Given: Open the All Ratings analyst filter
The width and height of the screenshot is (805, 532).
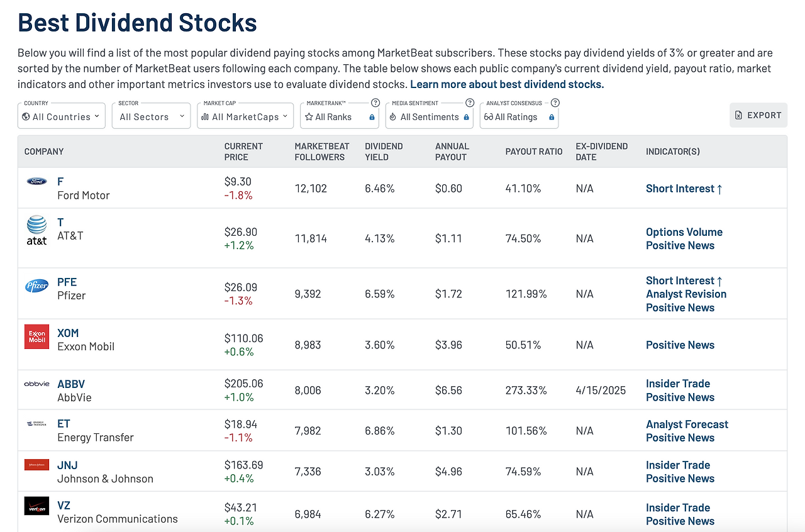Looking at the screenshot, I should (519, 116).
